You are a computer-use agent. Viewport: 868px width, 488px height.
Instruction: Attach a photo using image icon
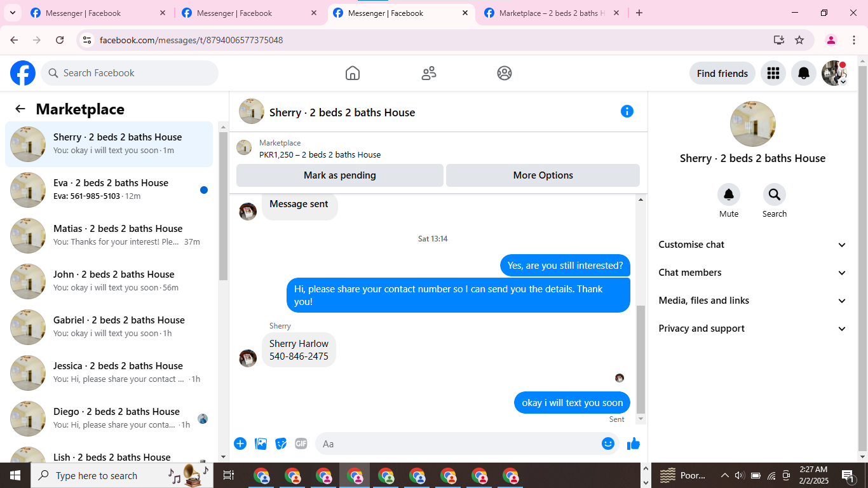coord(261,444)
